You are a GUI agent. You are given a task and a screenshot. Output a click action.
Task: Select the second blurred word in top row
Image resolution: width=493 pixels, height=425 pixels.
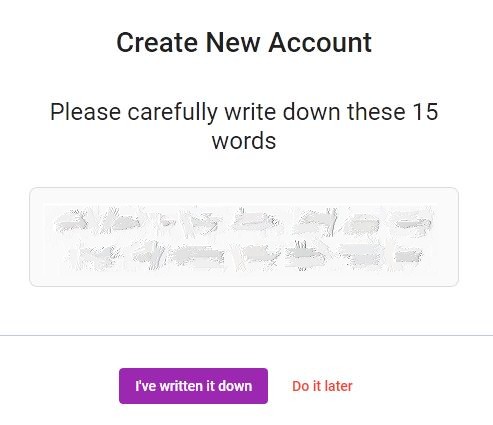coord(120,221)
